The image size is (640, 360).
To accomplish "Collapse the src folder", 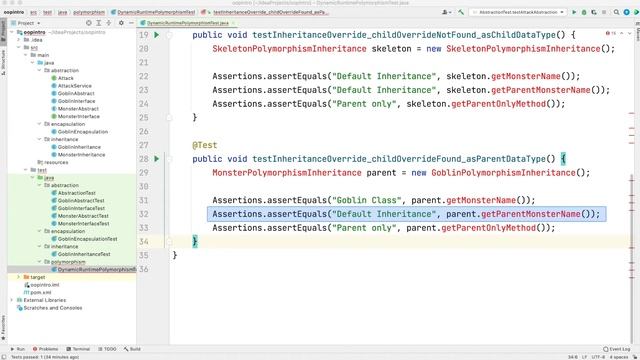I will pos(19,48).
